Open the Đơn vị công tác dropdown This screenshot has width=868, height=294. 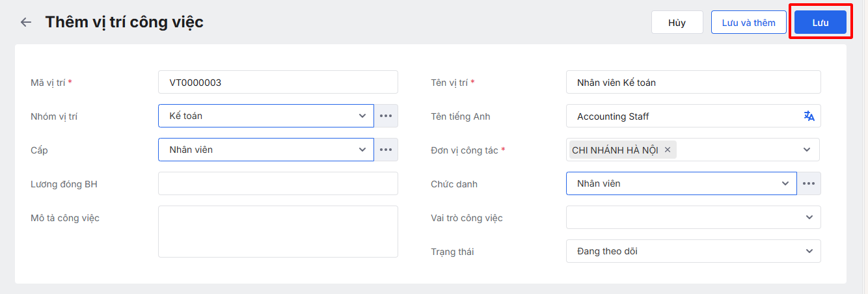(807, 150)
